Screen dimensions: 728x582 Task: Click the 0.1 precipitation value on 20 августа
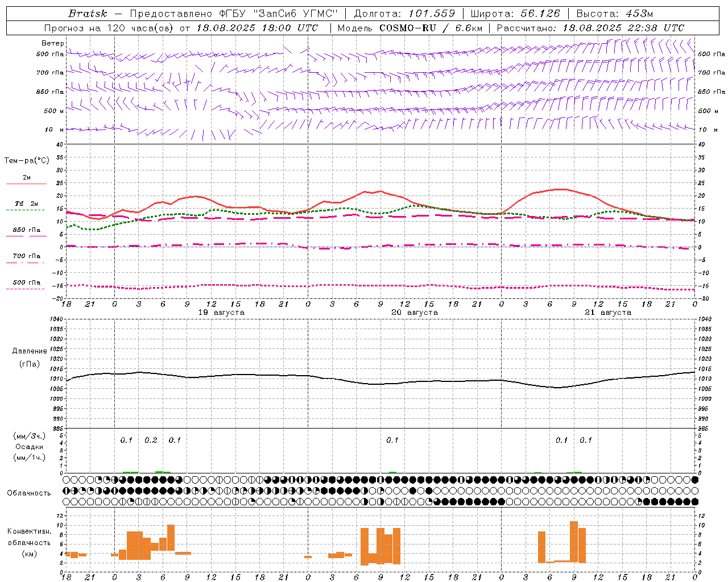(x=392, y=440)
